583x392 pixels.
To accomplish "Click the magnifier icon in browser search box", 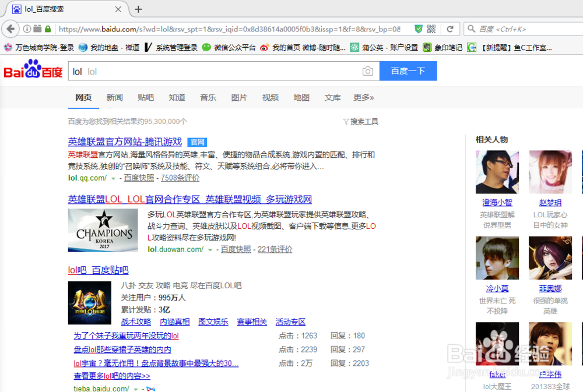I will pos(471,29).
